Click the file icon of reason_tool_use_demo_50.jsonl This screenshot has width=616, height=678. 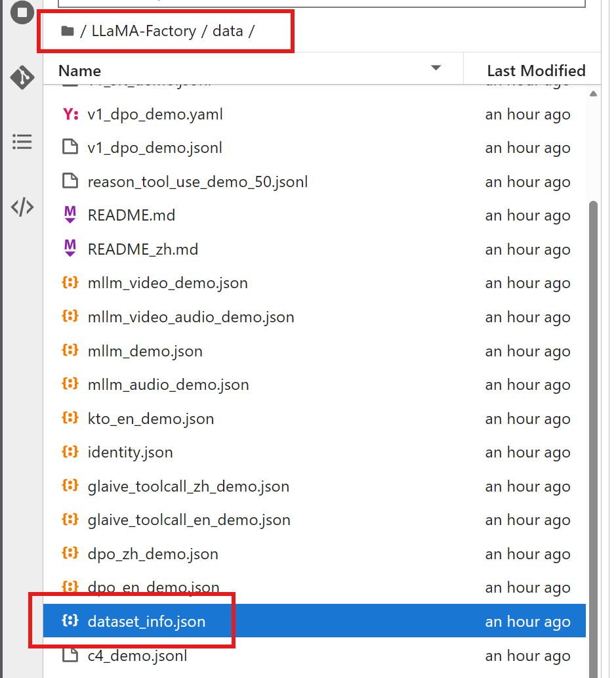(70, 180)
